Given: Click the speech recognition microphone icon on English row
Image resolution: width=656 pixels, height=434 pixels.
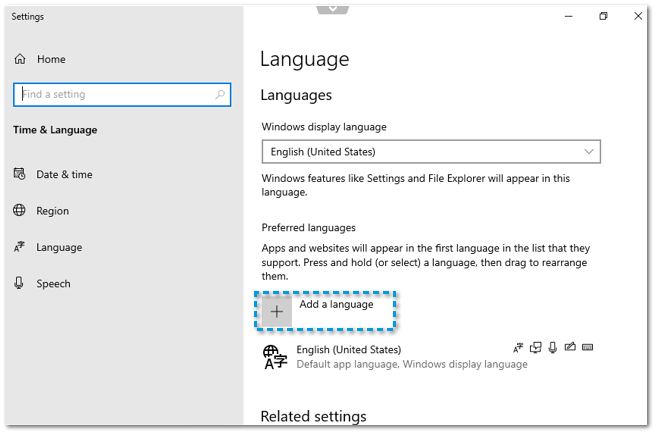Looking at the screenshot, I should [x=553, y=348].
